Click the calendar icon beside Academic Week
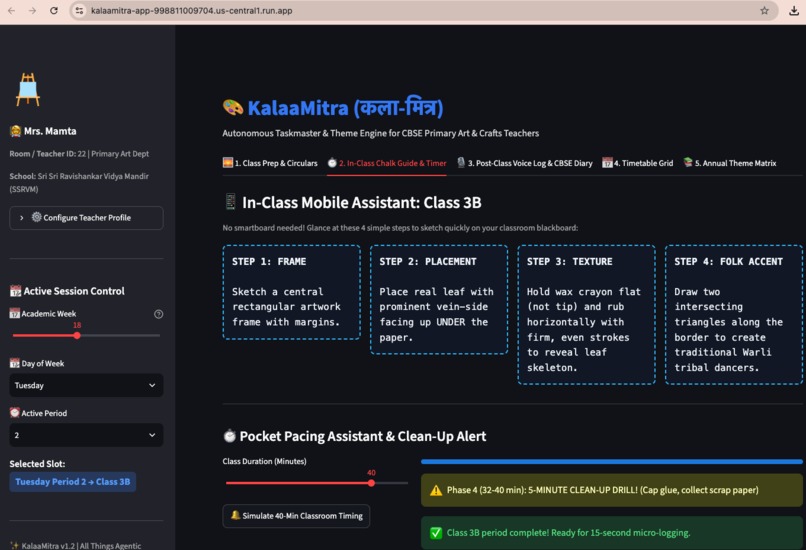The height and width of the screenshot is (550, 806). click(x=14, y=314)
